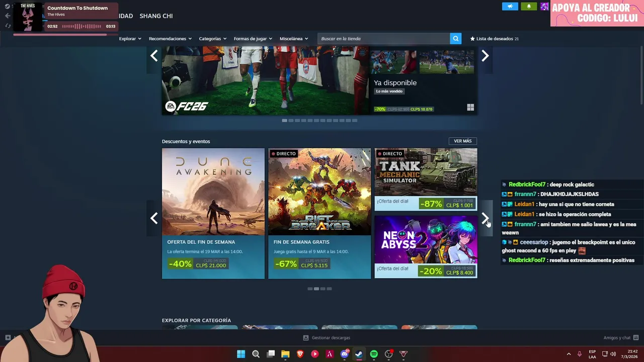644x362 pixels.
Task: Open Lista de deseados wishlist
Action: click(494, 39)
